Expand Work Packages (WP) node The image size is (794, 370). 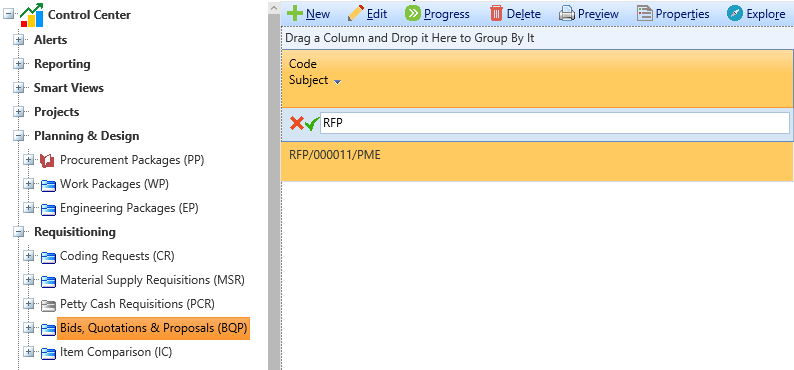(x=29, y=184)
